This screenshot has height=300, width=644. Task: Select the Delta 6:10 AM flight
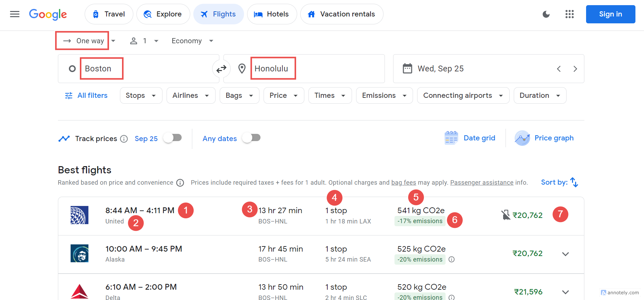pyautogui.click(x=321, y=287)
